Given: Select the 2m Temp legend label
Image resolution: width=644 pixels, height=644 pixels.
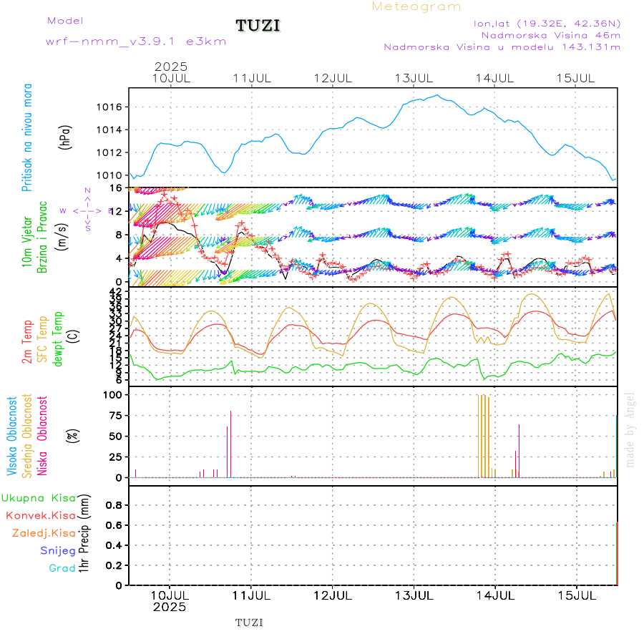Looking at the screenshot, I should point(28,342).
